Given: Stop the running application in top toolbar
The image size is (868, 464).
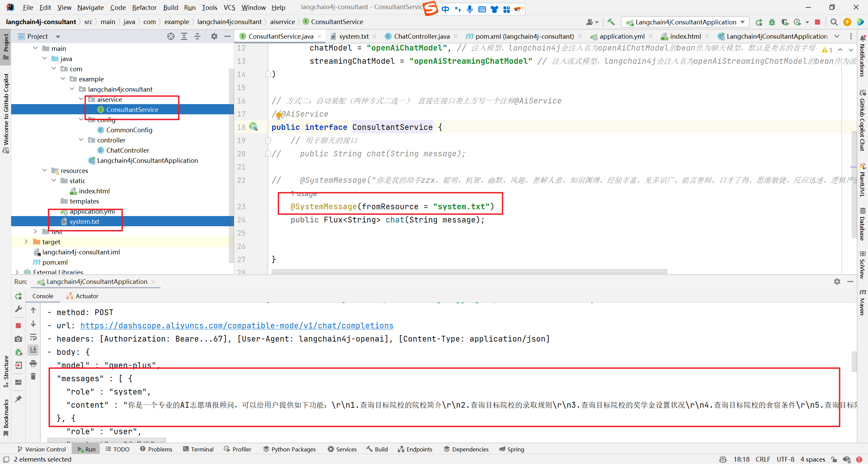Looking at the screenshot, I should coord(817,22).
